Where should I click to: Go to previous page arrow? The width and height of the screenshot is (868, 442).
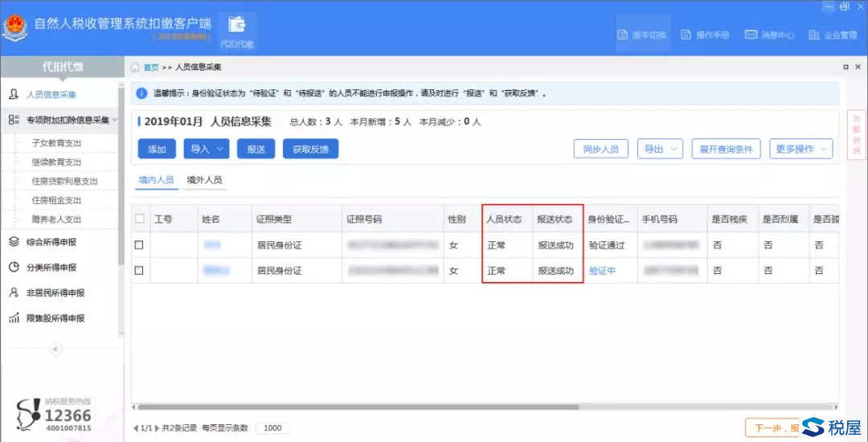click(136, 428)
